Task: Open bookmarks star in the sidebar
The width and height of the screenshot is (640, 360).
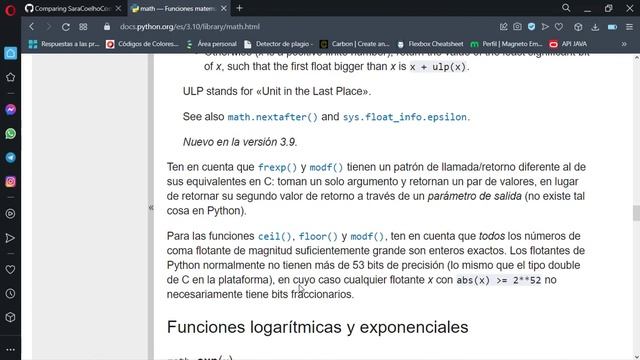Action: (x=11, y=77)
